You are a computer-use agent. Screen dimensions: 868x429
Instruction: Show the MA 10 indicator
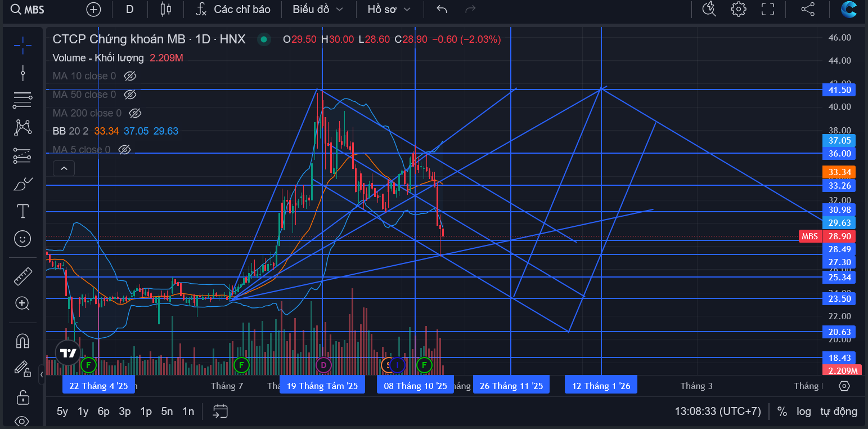click(130, 76)
